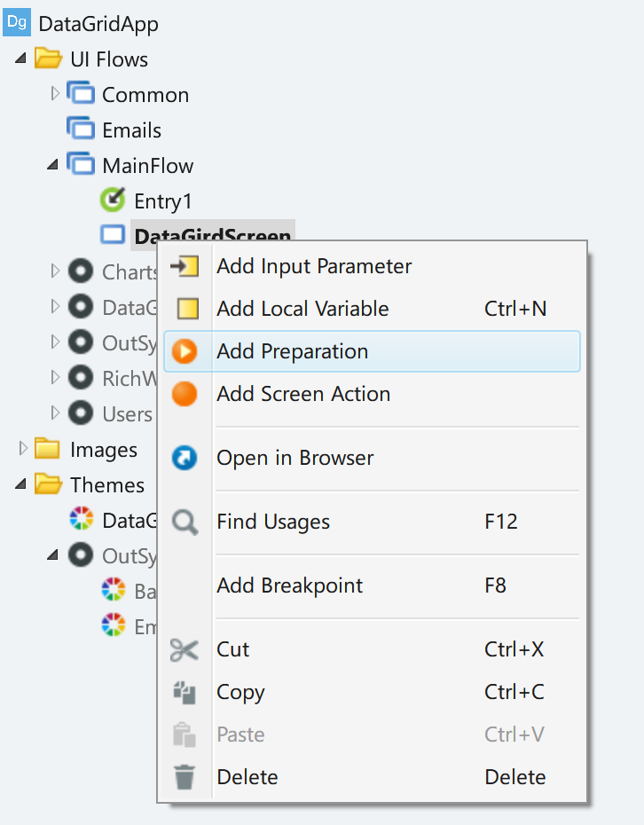Image resolution: width=644 pixels, height=825 pixels.
Task: Select the Users tree label
Action: point(128,414)
